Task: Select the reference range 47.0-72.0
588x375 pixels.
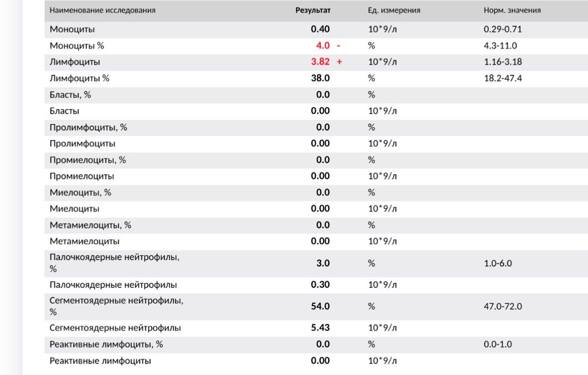Action: coord(503,306)
